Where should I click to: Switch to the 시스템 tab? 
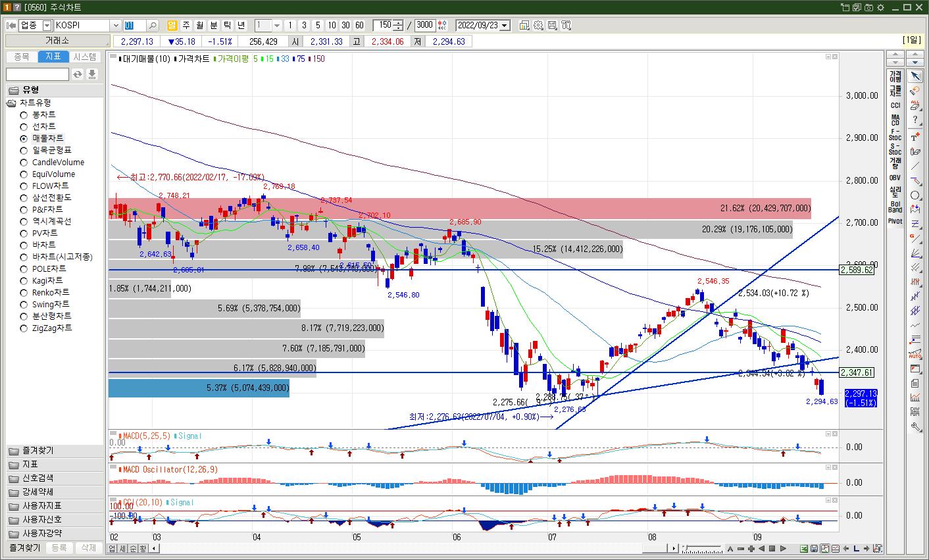(x=85, y=57)
